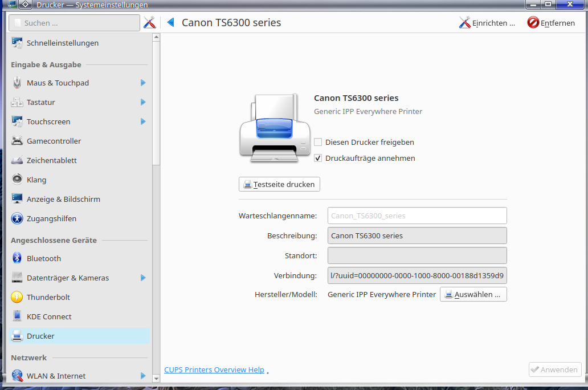Click the Bluetooth icon

pos(17,258)
